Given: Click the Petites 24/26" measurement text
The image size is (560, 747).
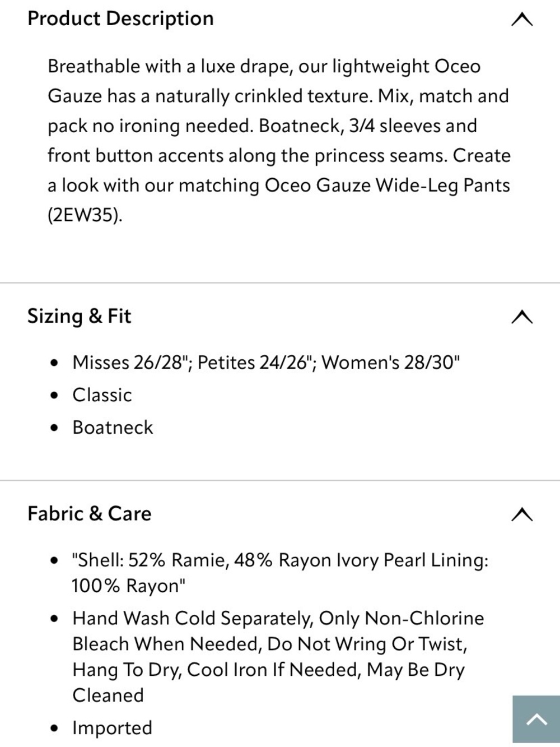Looking at the screenshot, I should pos(255,363).
